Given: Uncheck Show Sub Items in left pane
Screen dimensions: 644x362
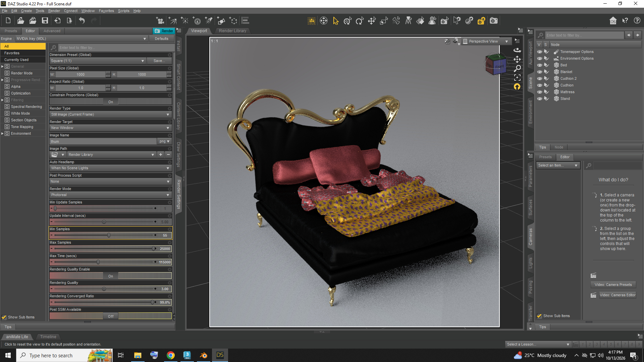Looking at the screenshot, I should 4,317.
